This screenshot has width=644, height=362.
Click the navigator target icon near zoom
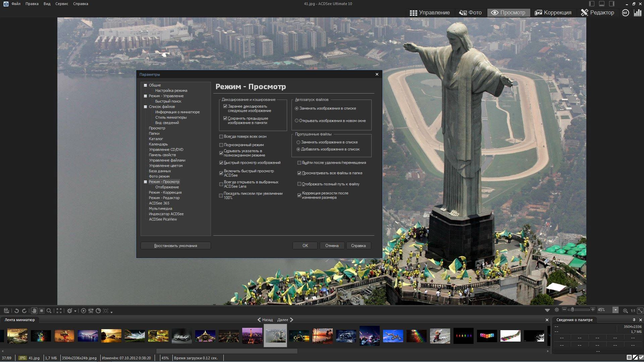coord(557,310)
